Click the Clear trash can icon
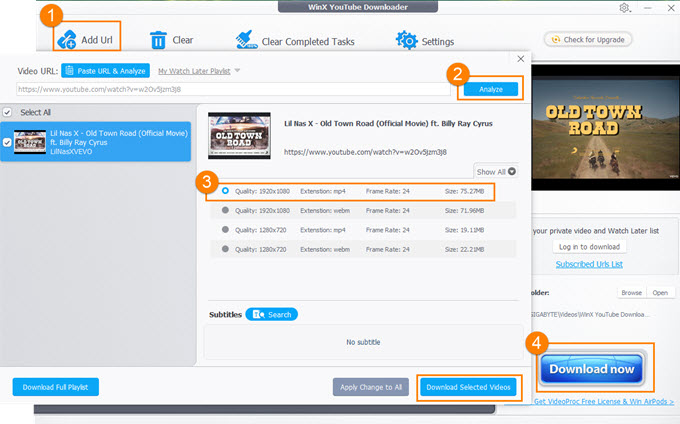This screenshot has height=424, width=680. click(158, 40)
